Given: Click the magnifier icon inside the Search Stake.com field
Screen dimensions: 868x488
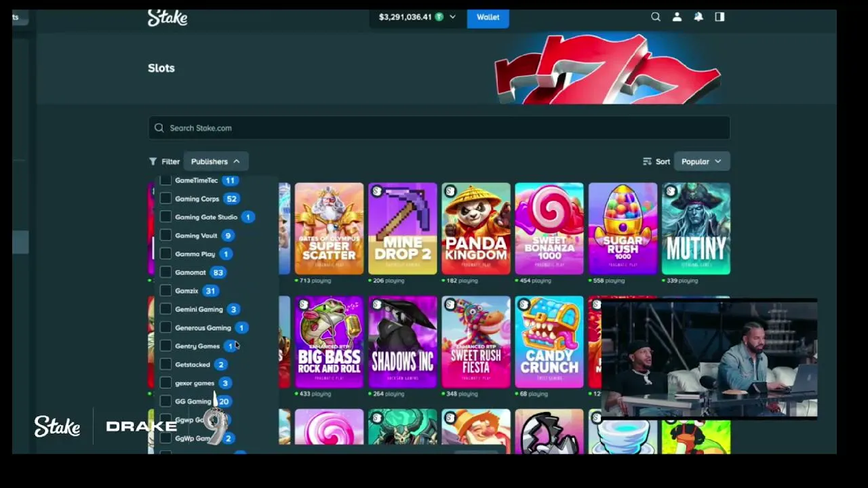Looking at the screenshot, I should (159, 128).
